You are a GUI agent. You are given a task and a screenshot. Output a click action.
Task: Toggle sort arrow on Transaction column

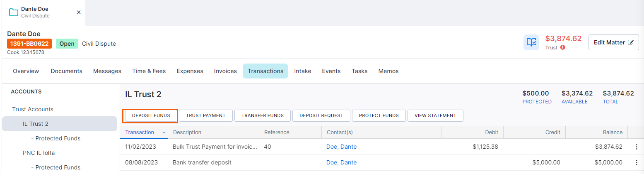pos(164,132)
